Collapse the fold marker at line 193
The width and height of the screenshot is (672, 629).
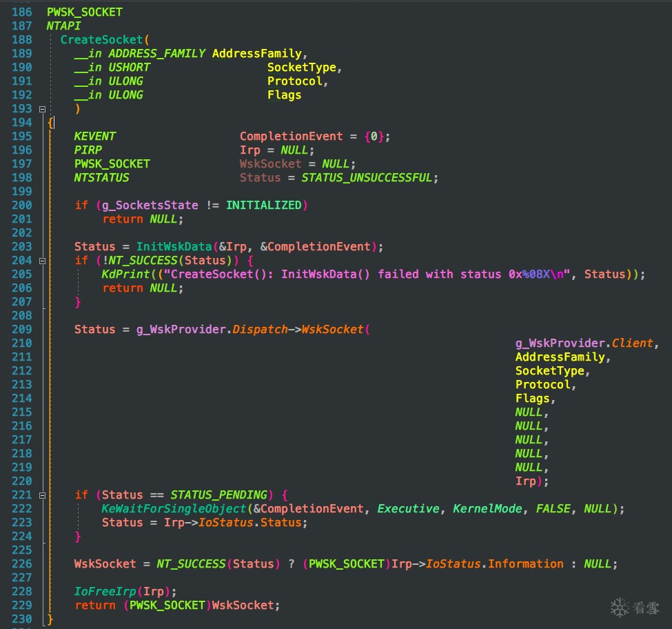[43, 110]
